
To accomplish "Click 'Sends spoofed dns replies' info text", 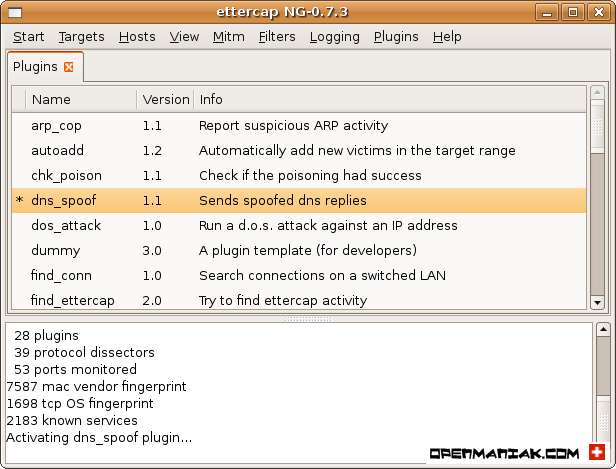I will (283, 200).
